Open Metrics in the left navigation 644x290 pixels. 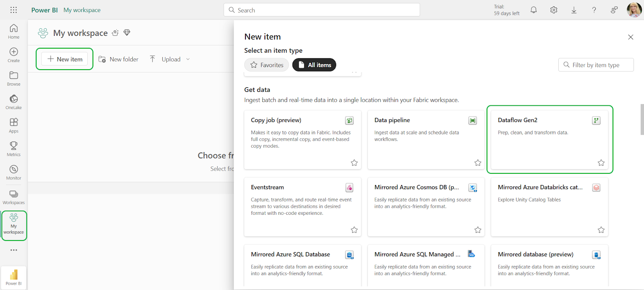pyautogui.click(x=14, y=149)
